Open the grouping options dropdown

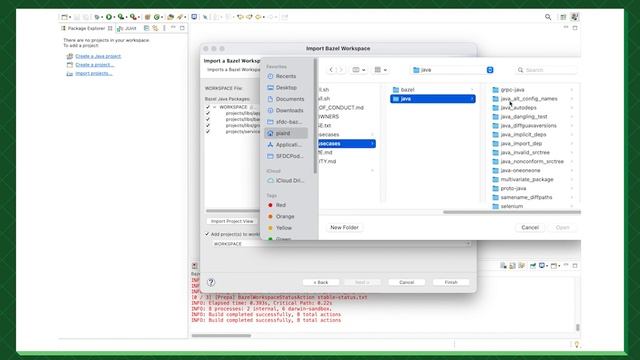(380, 70)
